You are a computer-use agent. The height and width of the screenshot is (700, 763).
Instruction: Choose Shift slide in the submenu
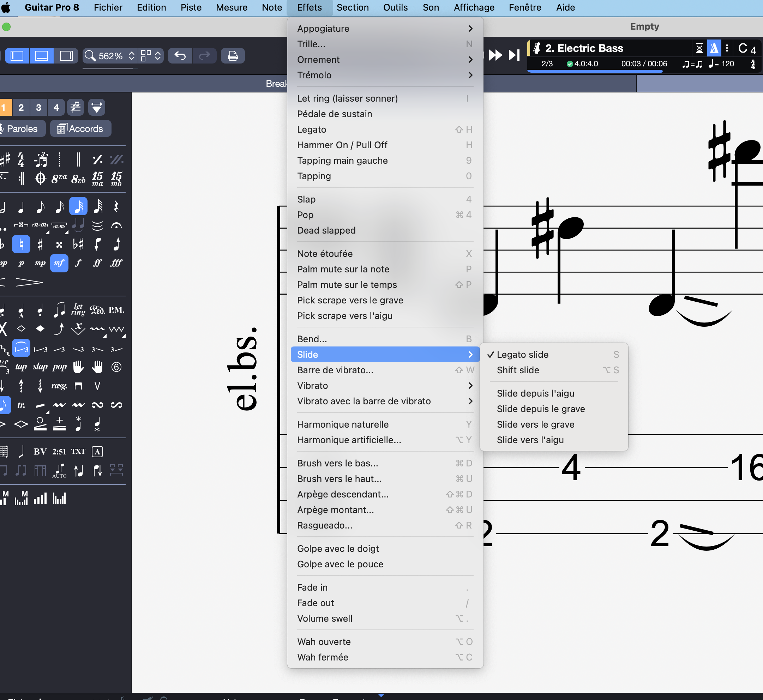pyautogui.click(x=554, y=370)
